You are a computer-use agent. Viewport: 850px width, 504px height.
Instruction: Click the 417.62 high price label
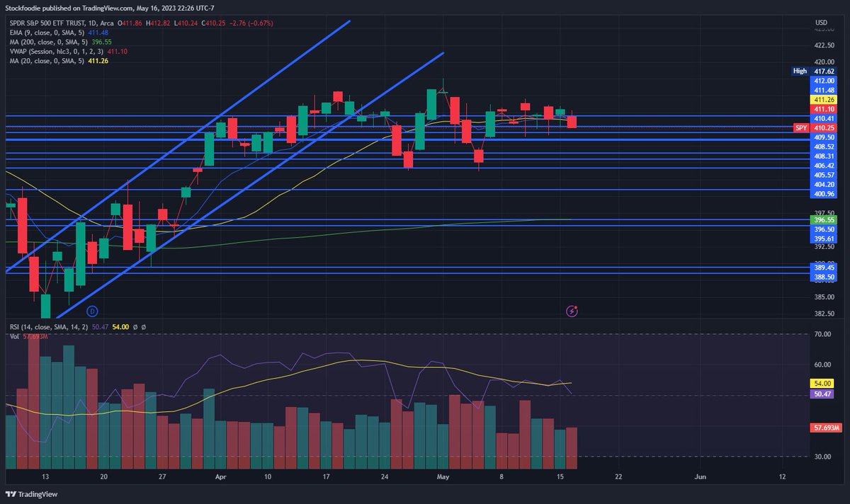click(823, 71)
